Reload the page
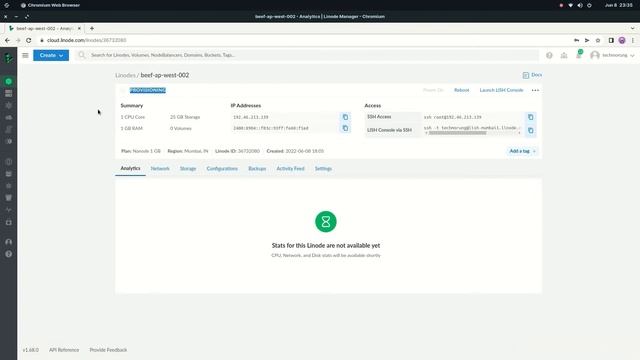This screenshot has width=640, height=360. 29,40
